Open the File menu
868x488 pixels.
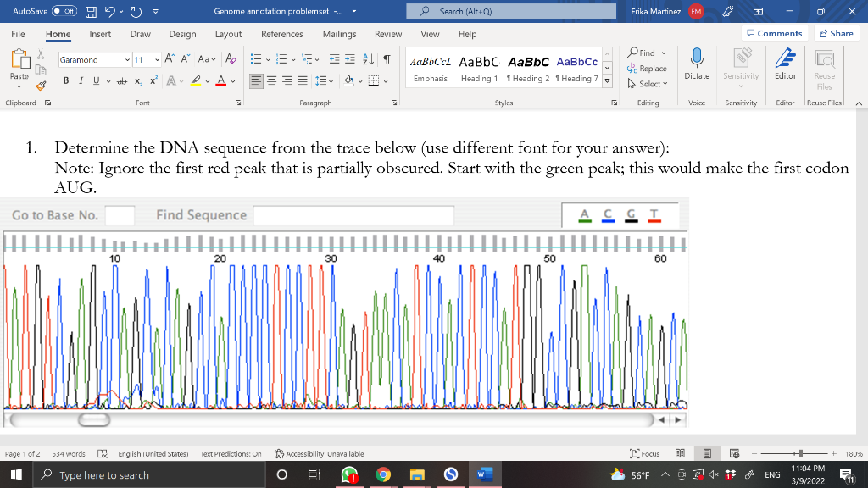point(18,34)
